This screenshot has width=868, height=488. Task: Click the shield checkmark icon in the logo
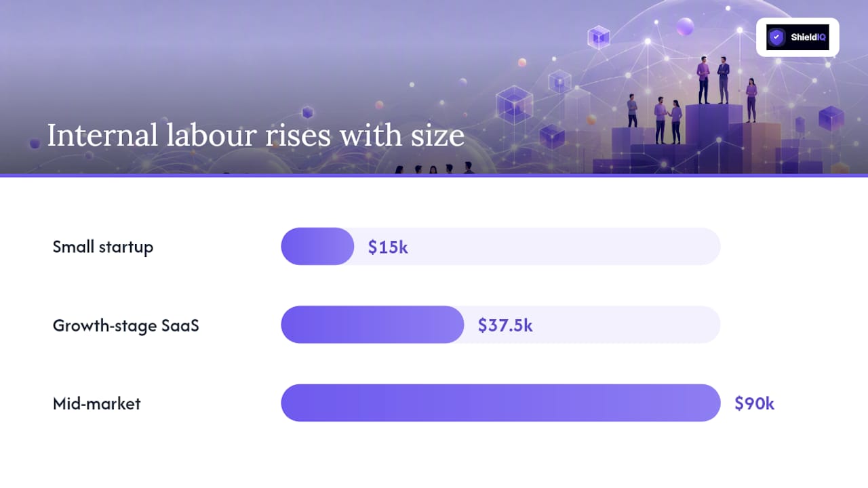pos(776,37)
